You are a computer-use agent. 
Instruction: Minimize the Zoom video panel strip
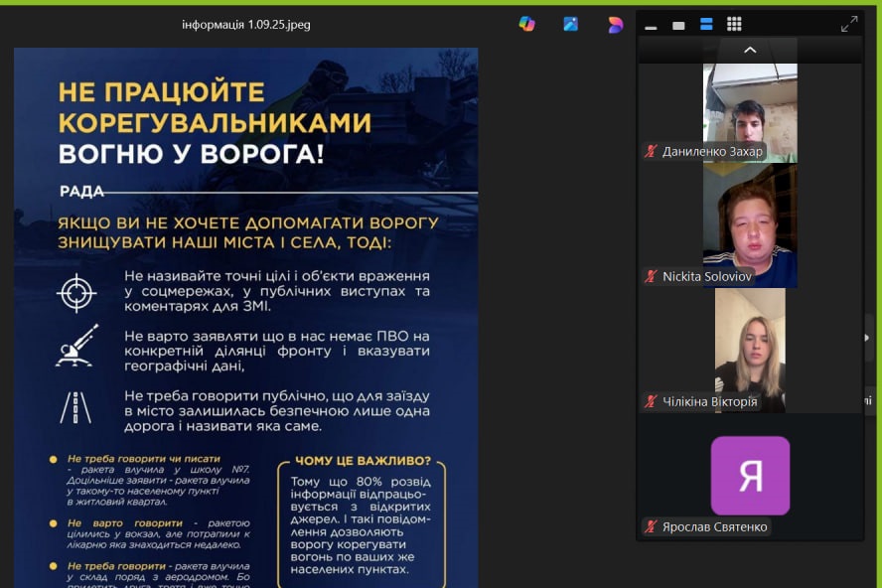coord(651,27)
